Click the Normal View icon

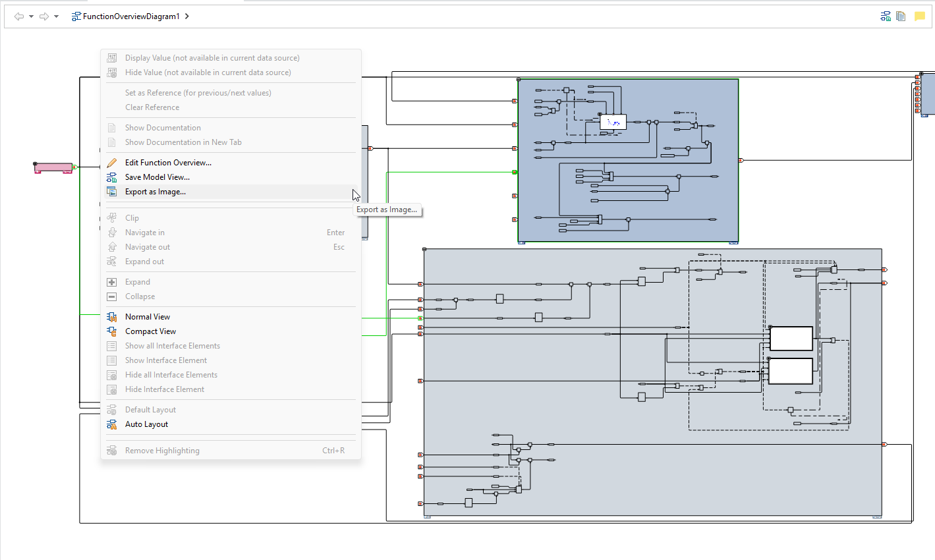112,316
